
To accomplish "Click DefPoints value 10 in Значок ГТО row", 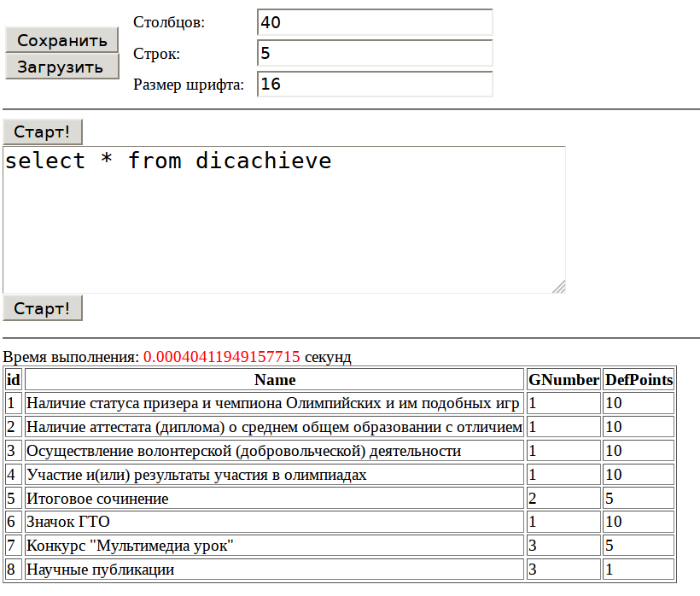I will 639,522.
